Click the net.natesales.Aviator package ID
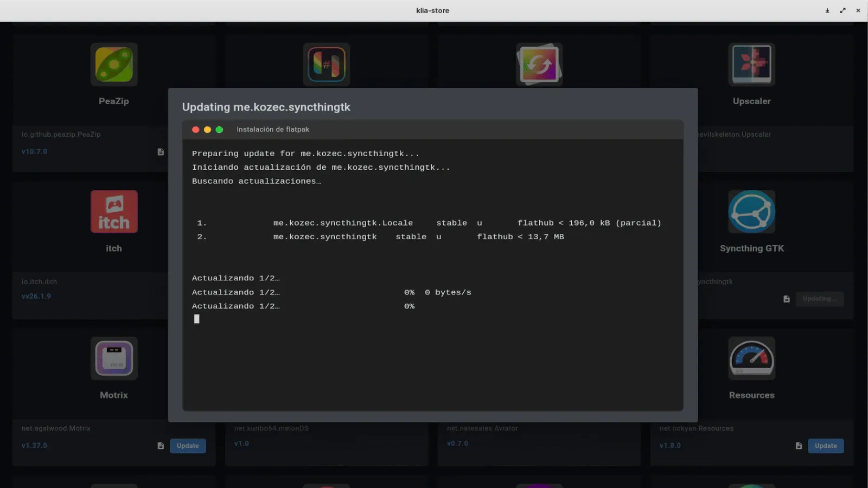This screenshot has width=868, height=488. [482, 428]
